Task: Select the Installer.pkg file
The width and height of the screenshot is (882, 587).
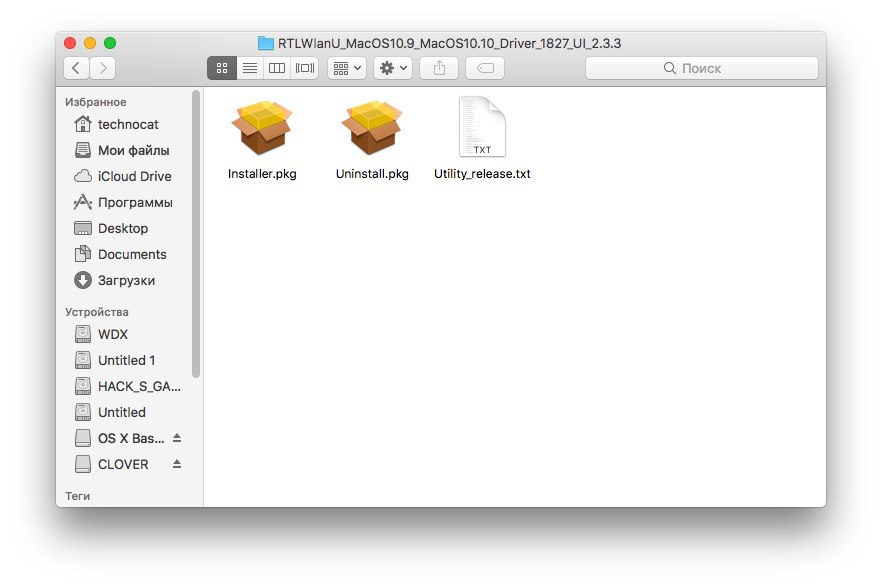Action: point(262,139)
